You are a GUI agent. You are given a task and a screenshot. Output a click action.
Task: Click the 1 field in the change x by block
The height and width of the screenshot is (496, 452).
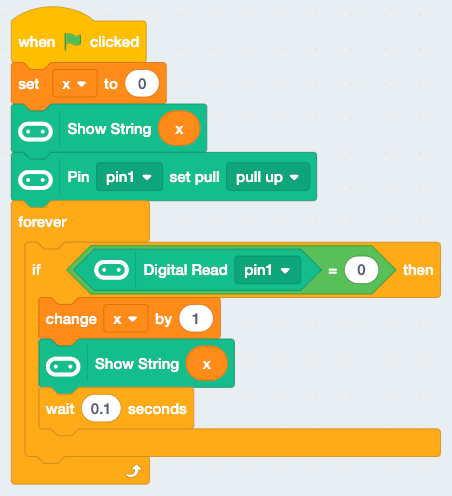(x=196, y=319)
